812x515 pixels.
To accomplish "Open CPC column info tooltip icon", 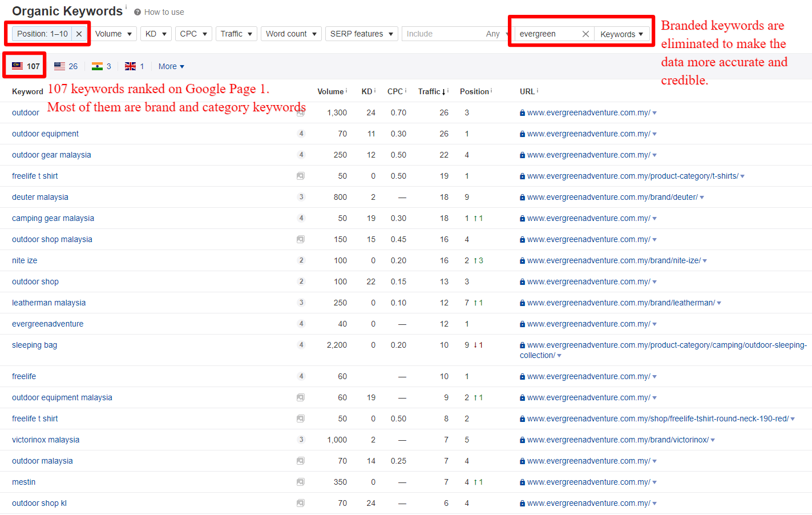I will [x=406, y=90].
